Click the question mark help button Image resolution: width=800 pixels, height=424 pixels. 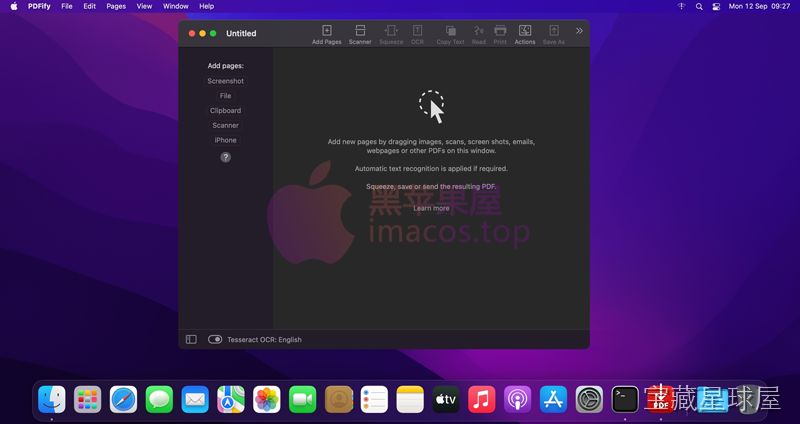coord(226,157)
